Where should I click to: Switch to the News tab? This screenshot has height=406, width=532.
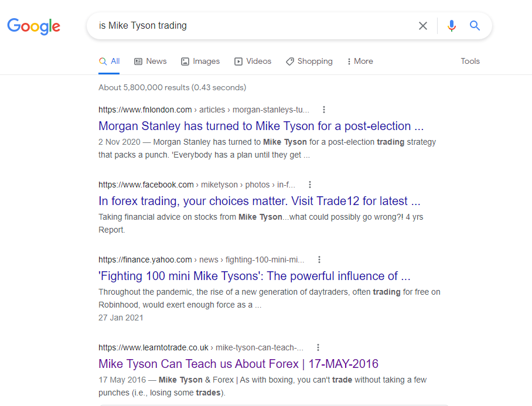coord(150,61)
